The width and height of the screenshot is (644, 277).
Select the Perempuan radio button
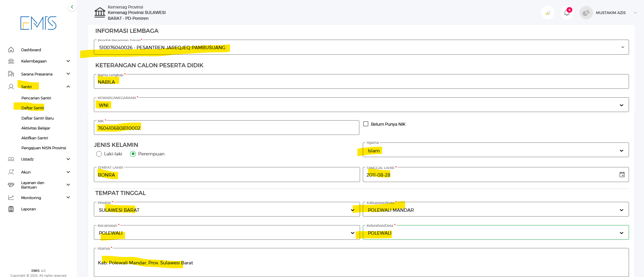pos(133,154)
